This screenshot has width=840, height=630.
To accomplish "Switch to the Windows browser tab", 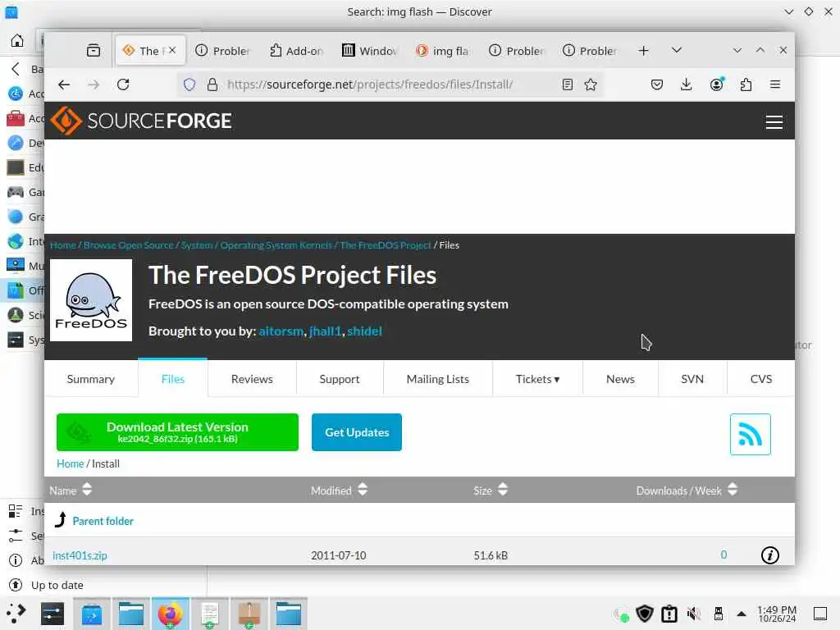I will [x=370, y=50].
